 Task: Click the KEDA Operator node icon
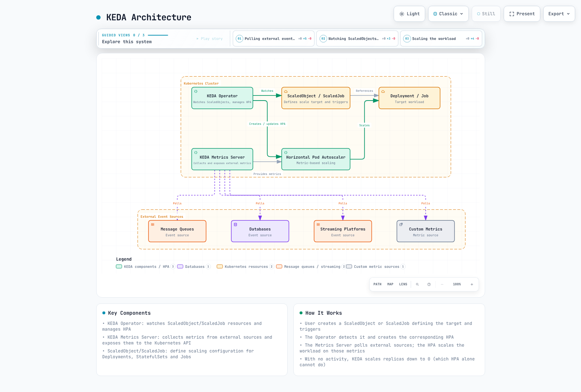[196, 91]
